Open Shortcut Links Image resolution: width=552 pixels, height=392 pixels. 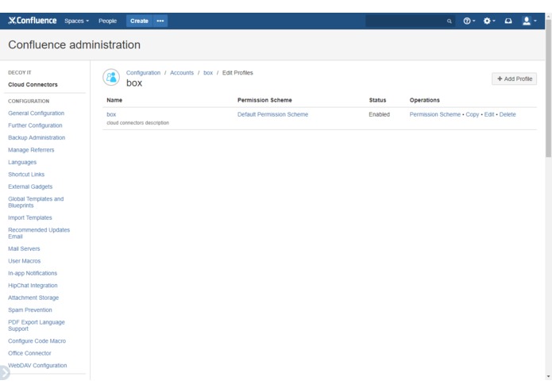pyautogui.click(x=26, y=175)
